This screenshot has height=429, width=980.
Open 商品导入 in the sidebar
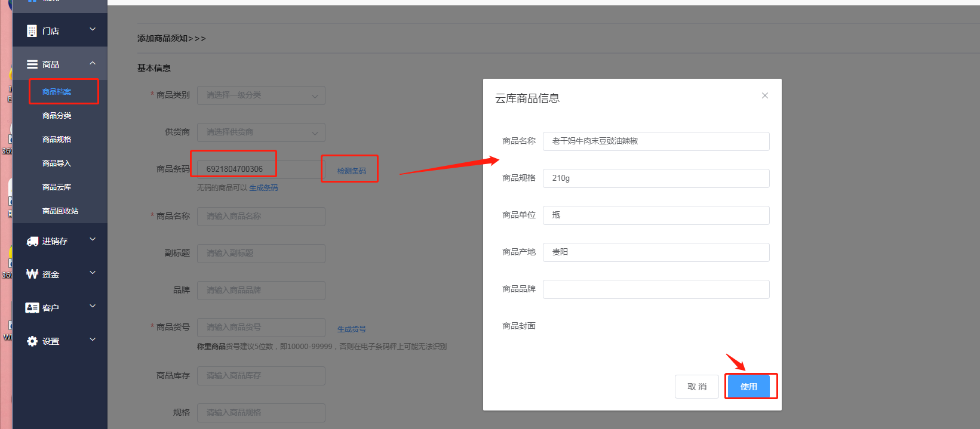[57, 163]
